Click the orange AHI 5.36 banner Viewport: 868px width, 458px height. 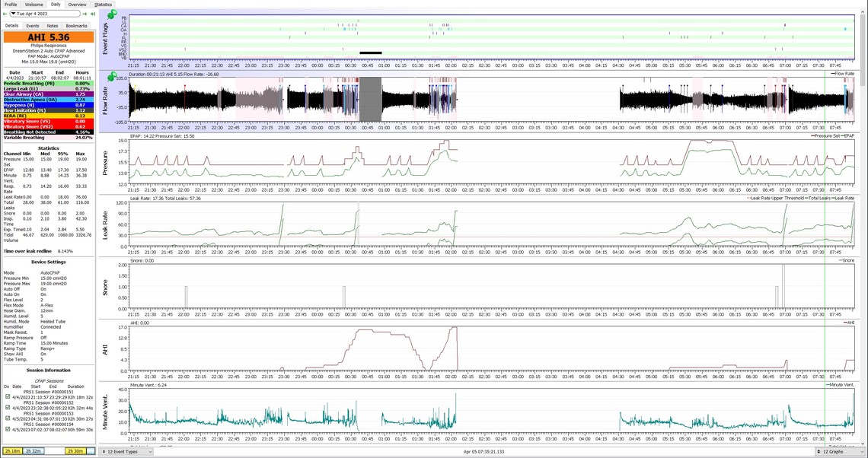click(49, 37)
